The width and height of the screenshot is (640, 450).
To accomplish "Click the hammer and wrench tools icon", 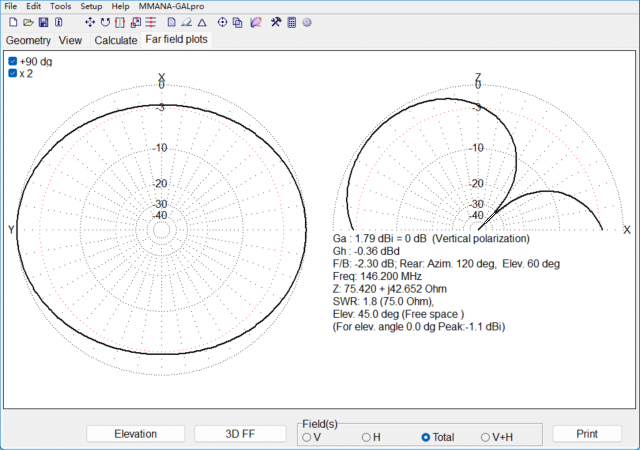I will 274,22.
